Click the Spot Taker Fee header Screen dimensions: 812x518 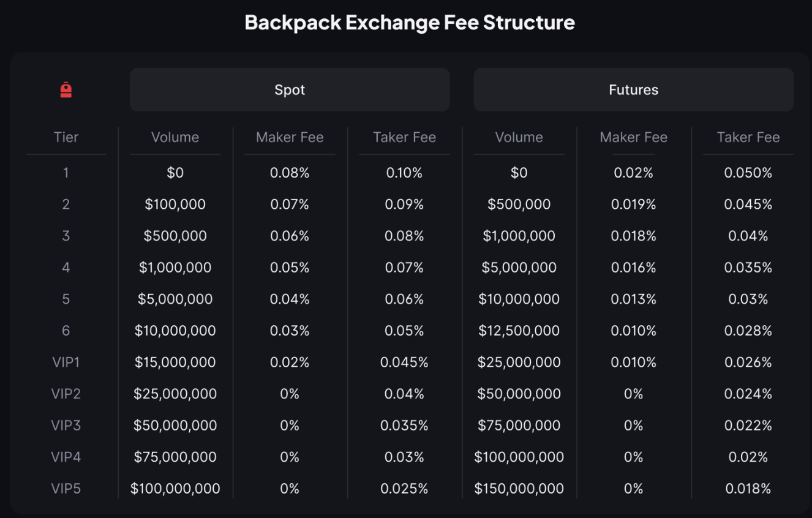(404, 137)
